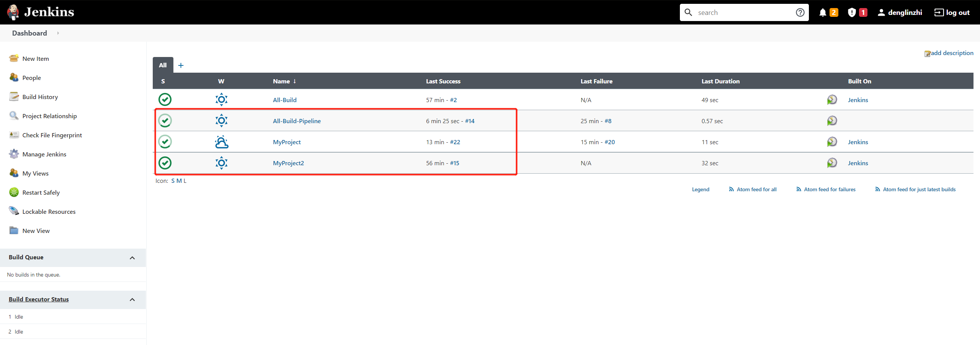Sort by Last Failure column header
The height and width of the screenshot is (345, 980).
[x=596, y=81]
